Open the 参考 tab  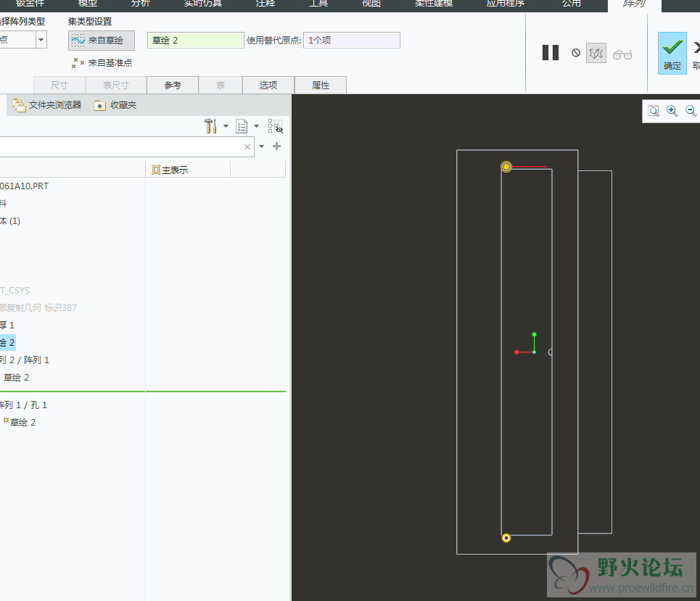coord(173,85)
